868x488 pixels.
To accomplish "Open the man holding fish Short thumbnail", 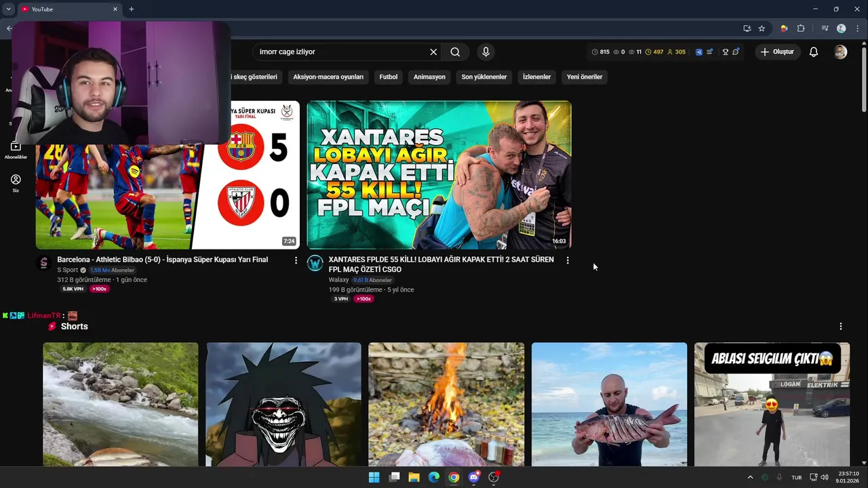I will pos(609,404).
